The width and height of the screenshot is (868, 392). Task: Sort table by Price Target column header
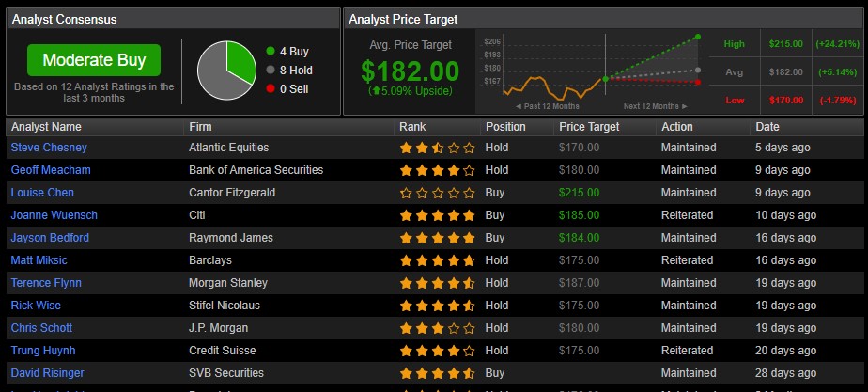click(589, 127)
